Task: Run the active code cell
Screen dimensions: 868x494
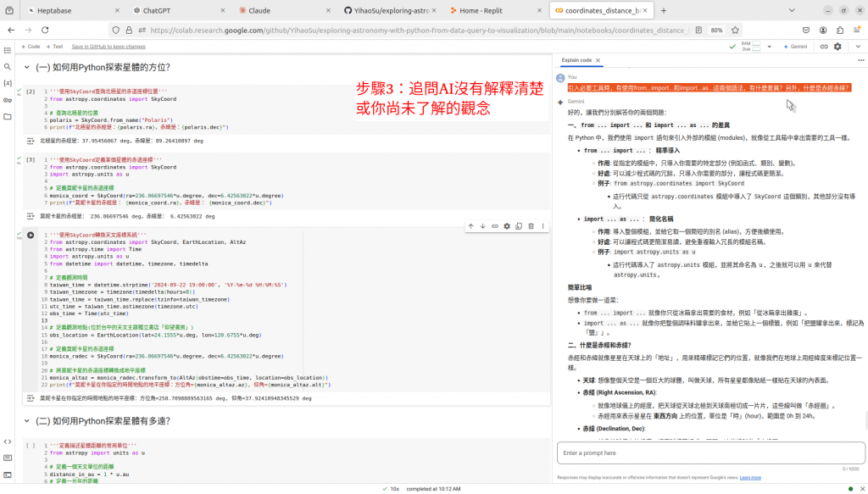Action: [x=31, y=235]
